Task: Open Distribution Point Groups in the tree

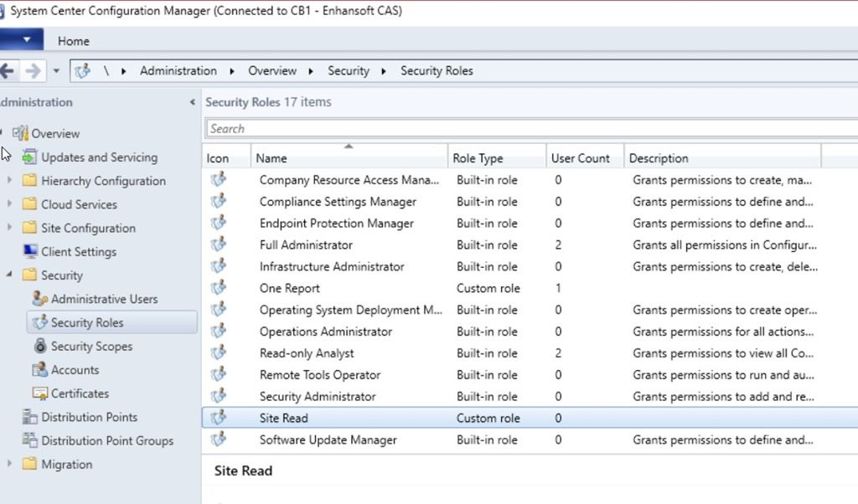Action: (x=107, y=440)
